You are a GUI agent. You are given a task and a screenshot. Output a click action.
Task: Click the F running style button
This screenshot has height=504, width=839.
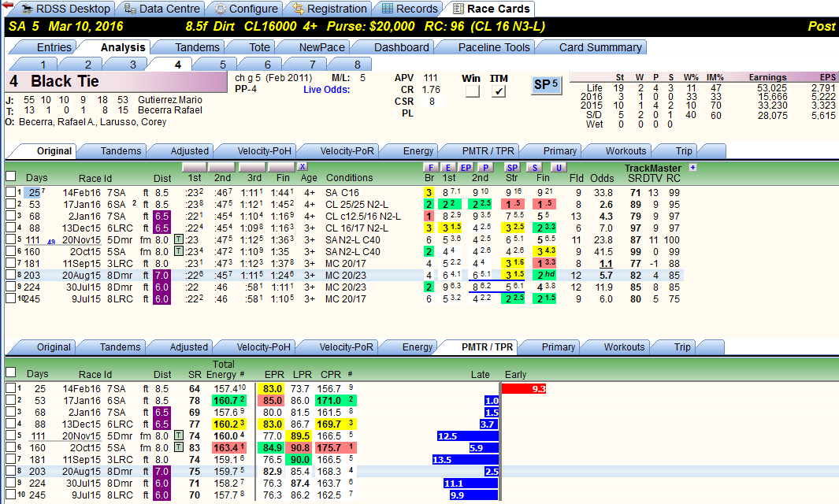click(x=430, y=168)
